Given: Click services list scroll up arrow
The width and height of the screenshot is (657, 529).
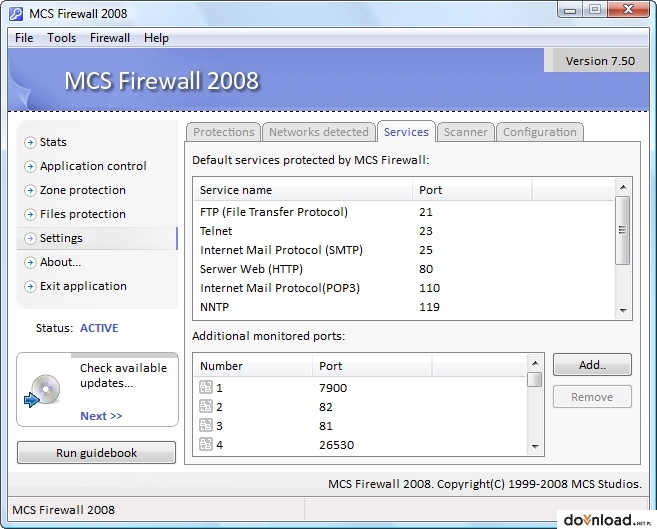Looking at the screenshot, I should click(623, 187).
